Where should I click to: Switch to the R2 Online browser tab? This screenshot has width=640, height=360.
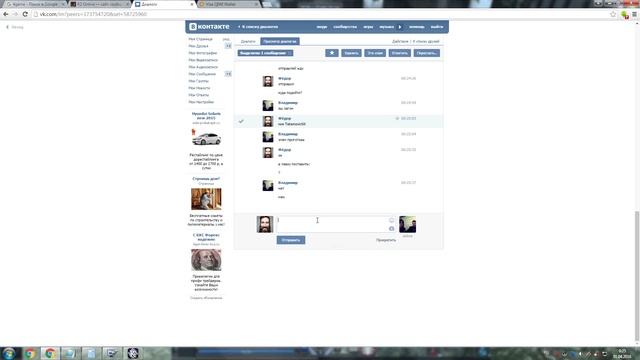coord(99,4)
